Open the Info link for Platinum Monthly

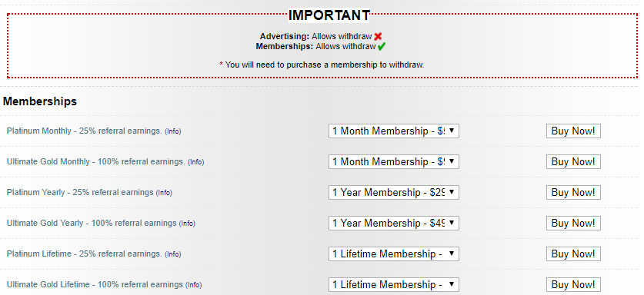173,131
